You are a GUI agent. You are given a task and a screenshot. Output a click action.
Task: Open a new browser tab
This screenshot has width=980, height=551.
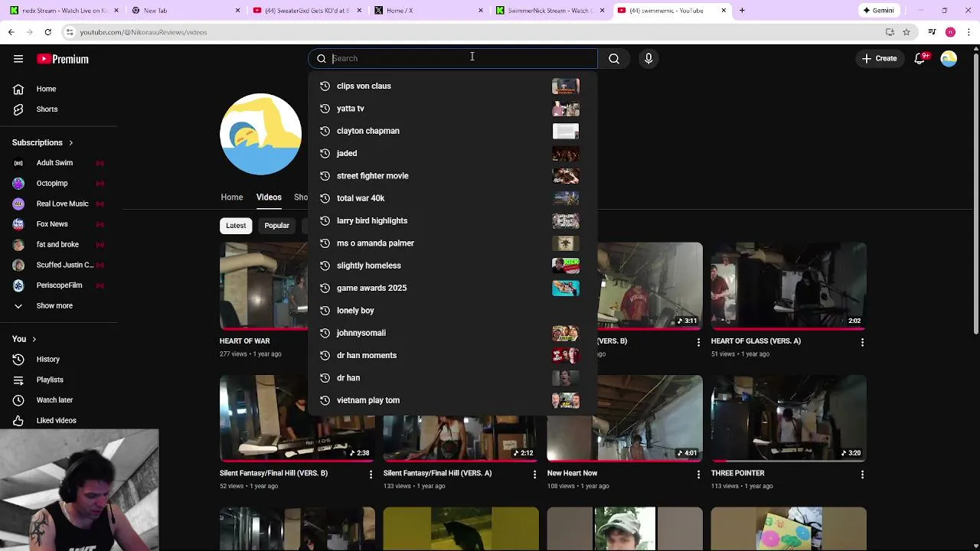click(742, 11)
